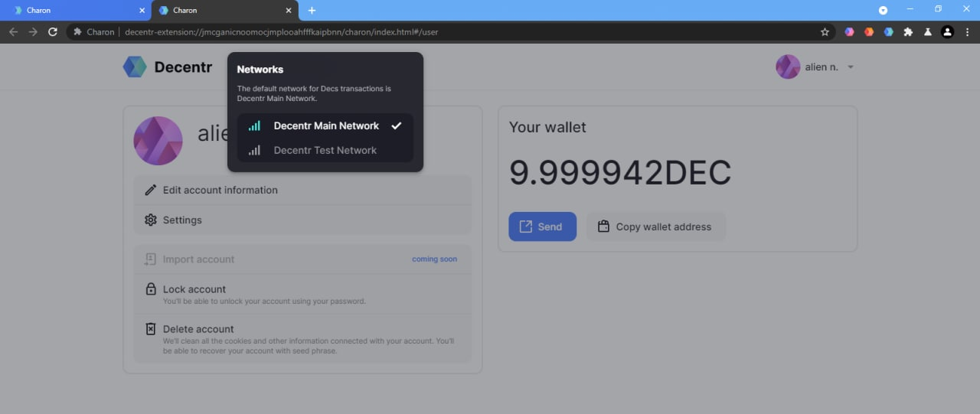Click the Import account document icon
The height and width of the screenshot is (414, 980).
tap(150, 259)
